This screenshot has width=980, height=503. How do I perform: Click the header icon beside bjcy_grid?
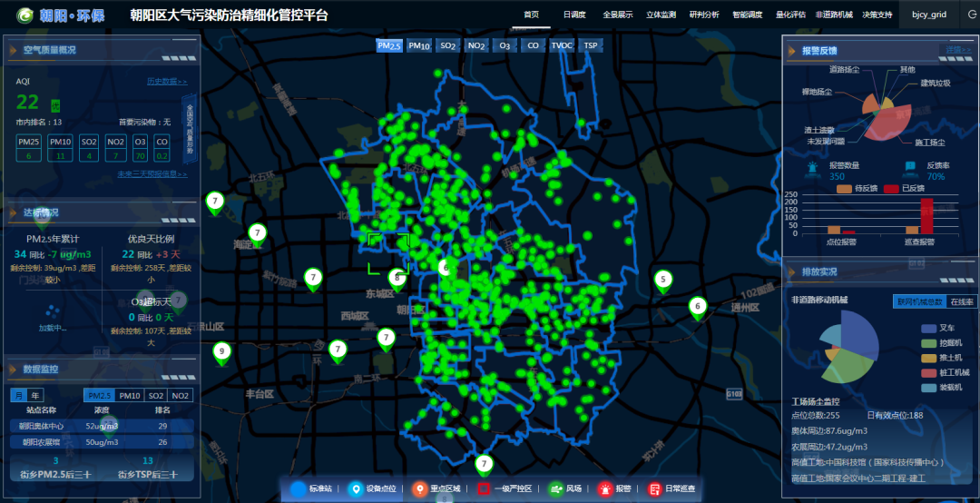(972, 15)
